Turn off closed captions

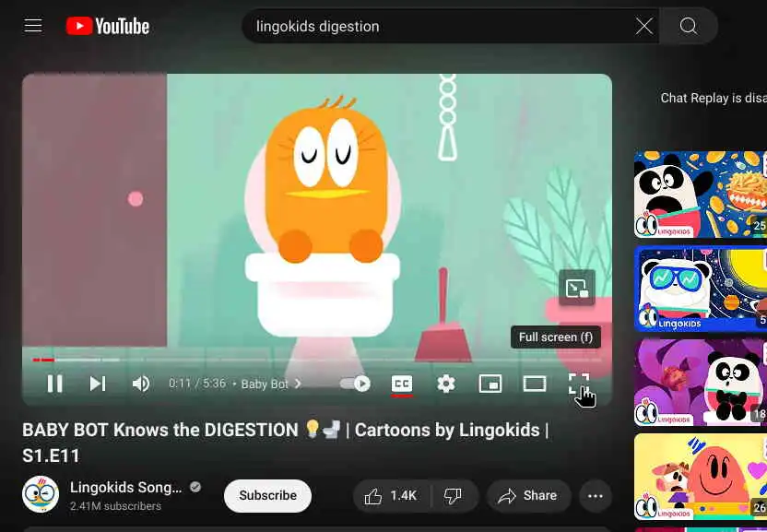click(402, 384)
